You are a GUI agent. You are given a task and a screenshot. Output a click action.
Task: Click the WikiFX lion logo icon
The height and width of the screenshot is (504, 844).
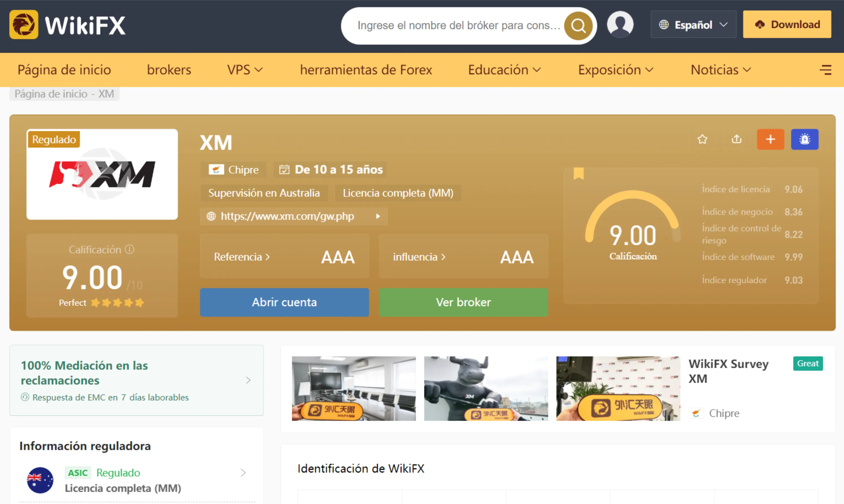click(x=24, y=25)
